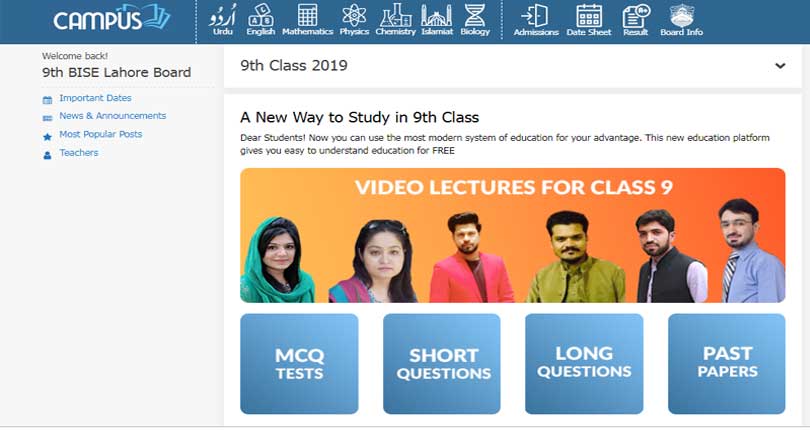This screenshot has width=810, height=430.
Task: Click the Video Lectures for Class 9 banner
Action: (512, 235)
